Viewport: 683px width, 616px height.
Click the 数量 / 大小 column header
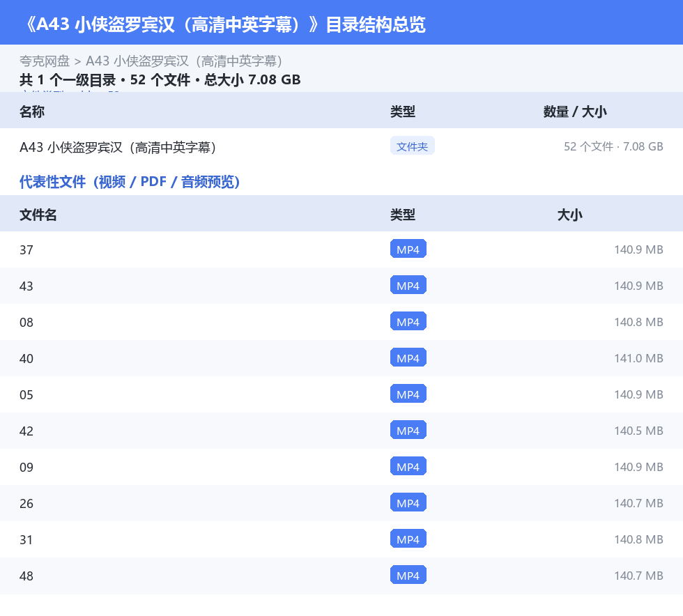pyautogui.click(x=575, y=111)
